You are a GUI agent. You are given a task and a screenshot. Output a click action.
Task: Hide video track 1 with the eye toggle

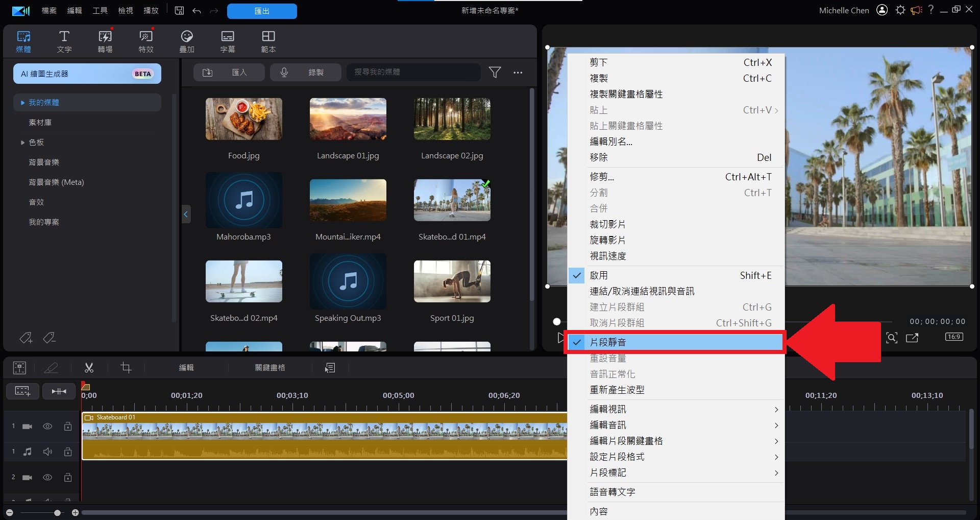click(x=47, y=426)
